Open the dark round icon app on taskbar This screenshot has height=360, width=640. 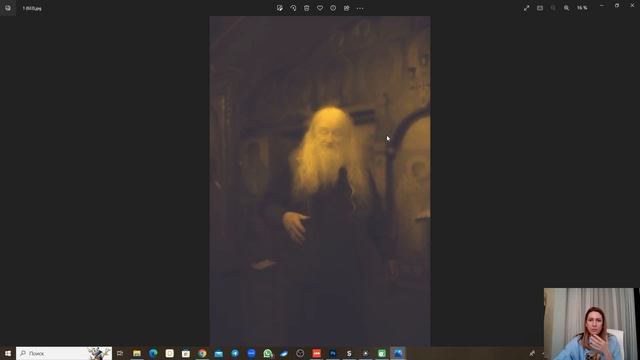point(300,353)
